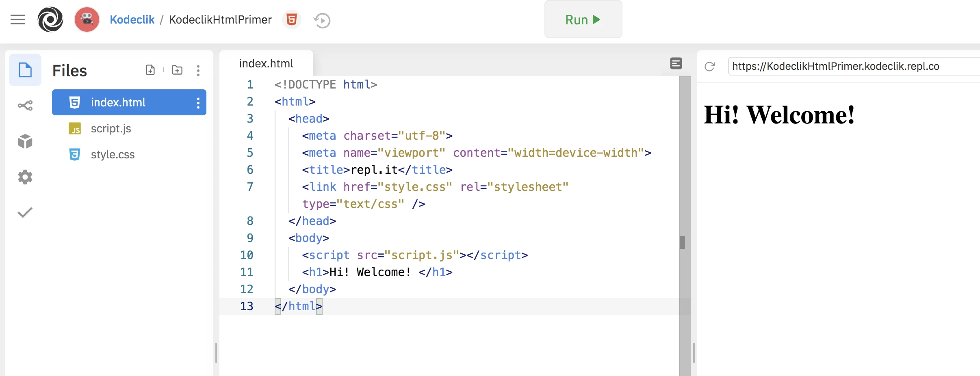This screenshot has width=980, height=376.
Task: Click the divider handle between editor and preview
Action: point(694,352)
